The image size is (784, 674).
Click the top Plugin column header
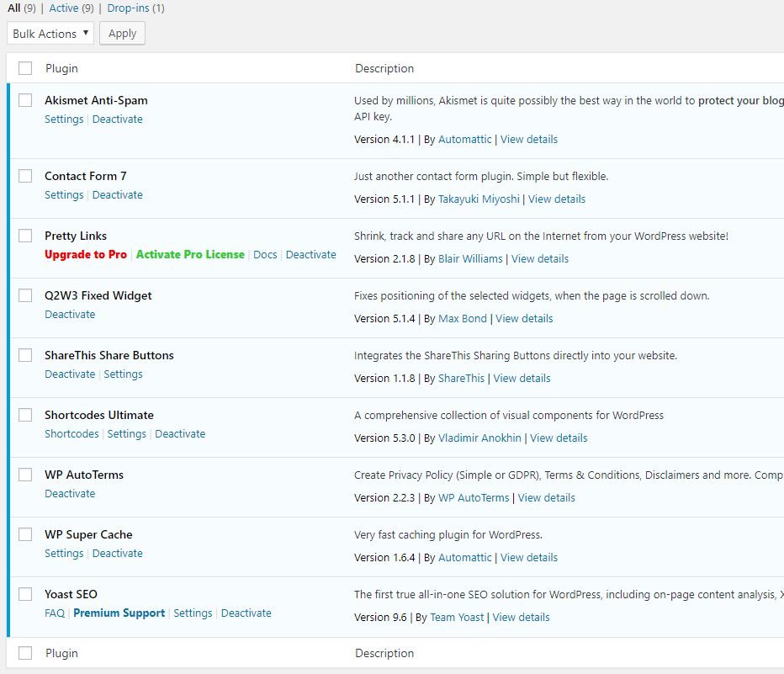coord(61,68)
